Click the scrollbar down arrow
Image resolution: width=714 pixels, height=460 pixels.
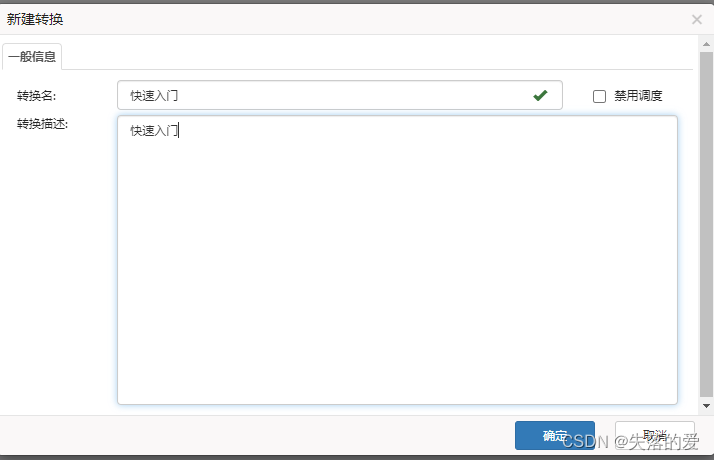tap(706, 405)
